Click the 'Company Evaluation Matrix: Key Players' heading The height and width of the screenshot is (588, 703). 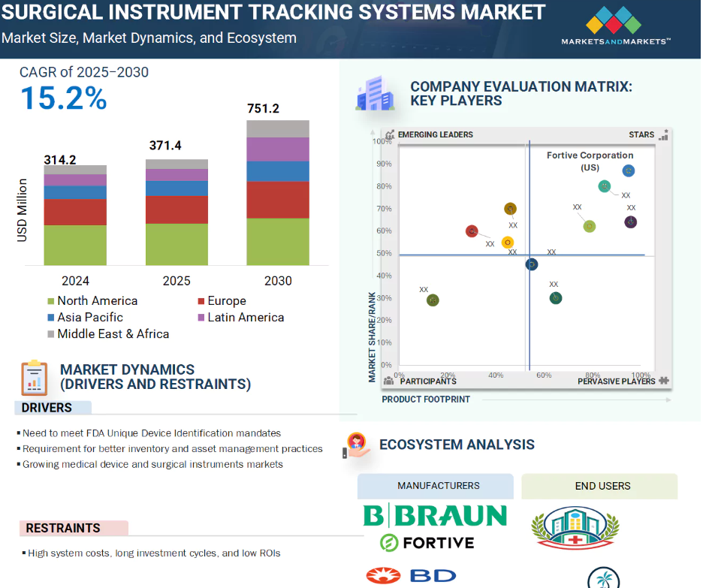(521, 94)
